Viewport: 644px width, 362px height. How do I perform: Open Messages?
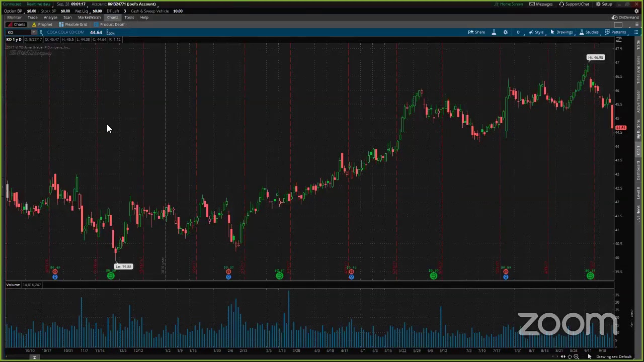coord(541,4)
